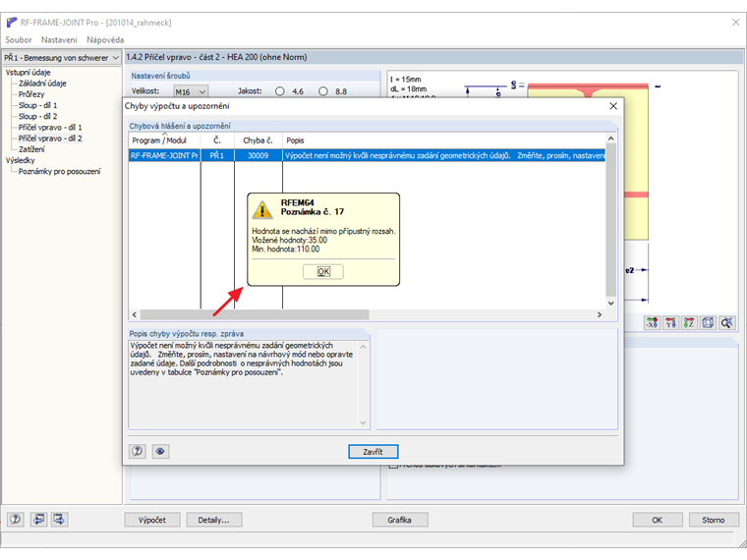
Task: Select Zatížení in navigation tree
Action: (x=31, y=149)
